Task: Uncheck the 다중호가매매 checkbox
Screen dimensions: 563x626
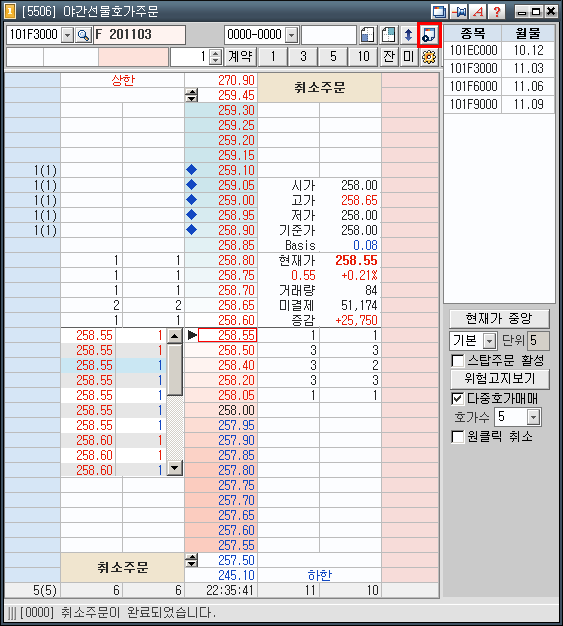Action: pyautogui.click(x=458, y=398)
